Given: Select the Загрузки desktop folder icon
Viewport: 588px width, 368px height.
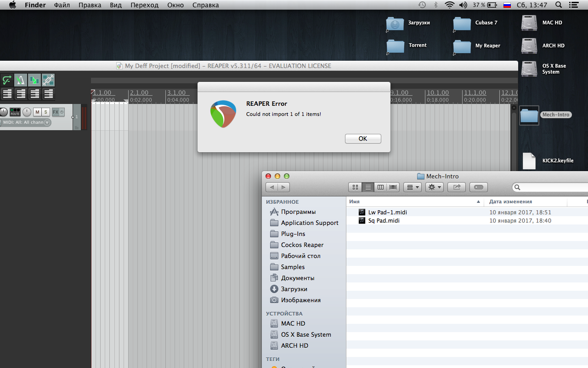Looking at the screenshot, I should tap(395, 23).
